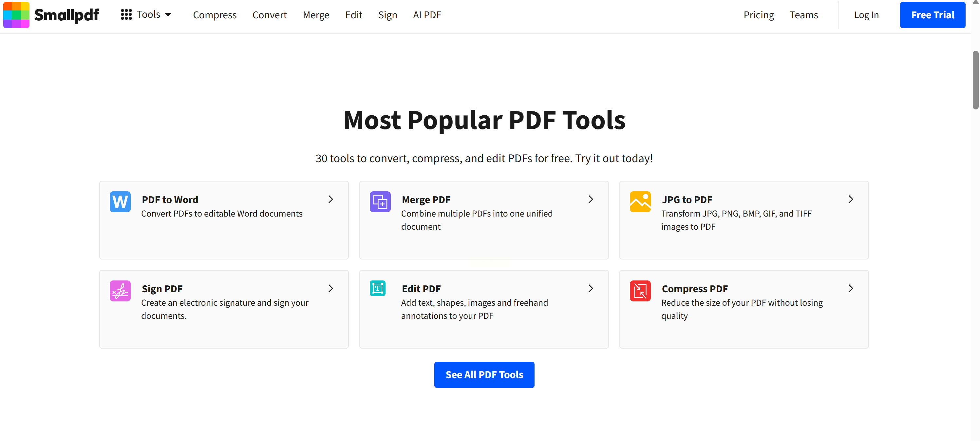Open the PDF to Word card chevron
Viewport: 980px width, 441px height.
click(x=330, y=199)
